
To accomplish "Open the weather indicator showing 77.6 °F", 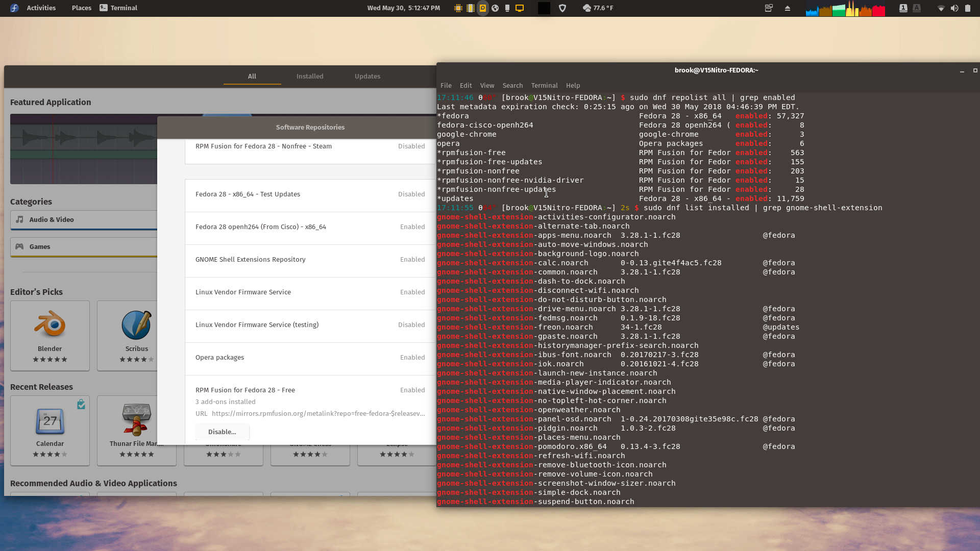I will [598, 8].
